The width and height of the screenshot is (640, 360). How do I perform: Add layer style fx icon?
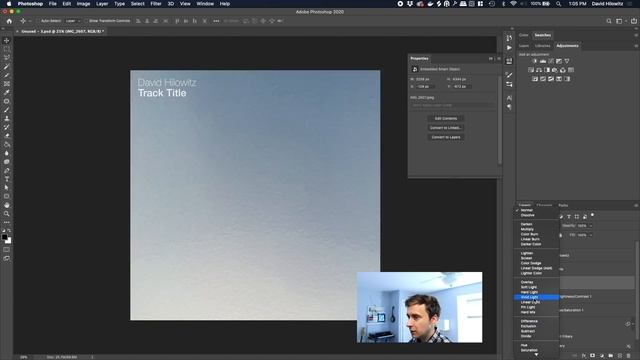click(x=584, y=356)
